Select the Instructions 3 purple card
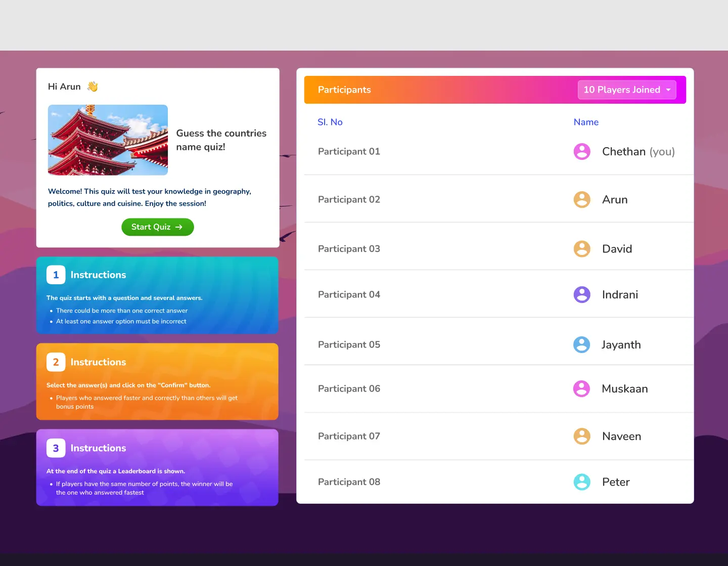The image size is (728, 566). point(157,467)
